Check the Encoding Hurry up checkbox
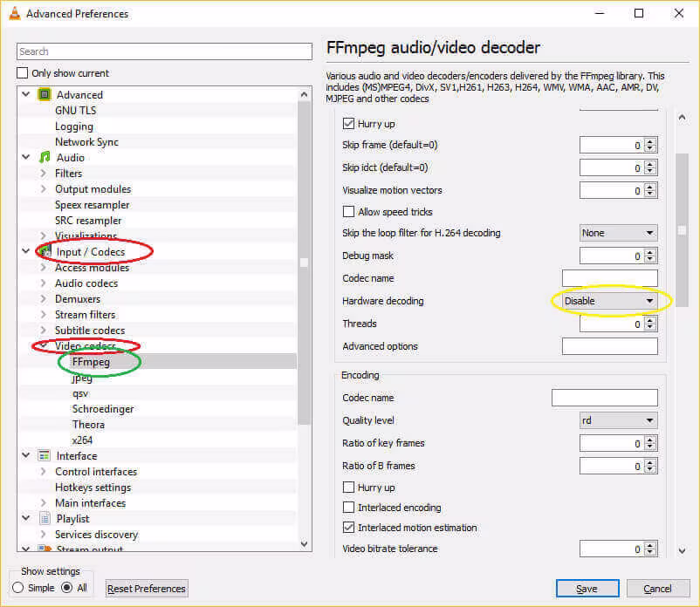This screenshot has height=607, width=700. [x=348, y=487]
